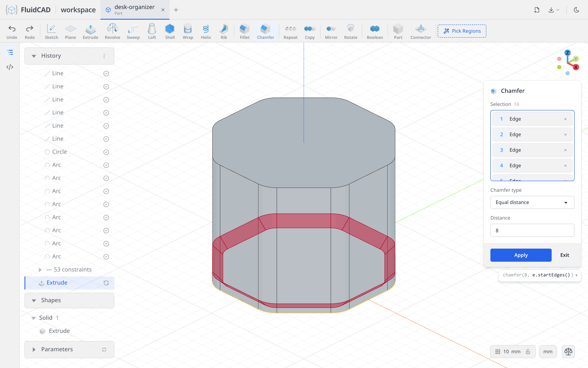Screen dimensions: 588x368
Task: Switch to the code view sidebar icon
Action: point(10,67)
